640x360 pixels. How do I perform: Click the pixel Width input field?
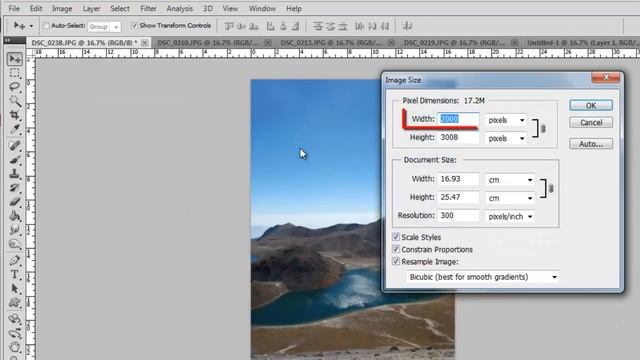(458, 119)
